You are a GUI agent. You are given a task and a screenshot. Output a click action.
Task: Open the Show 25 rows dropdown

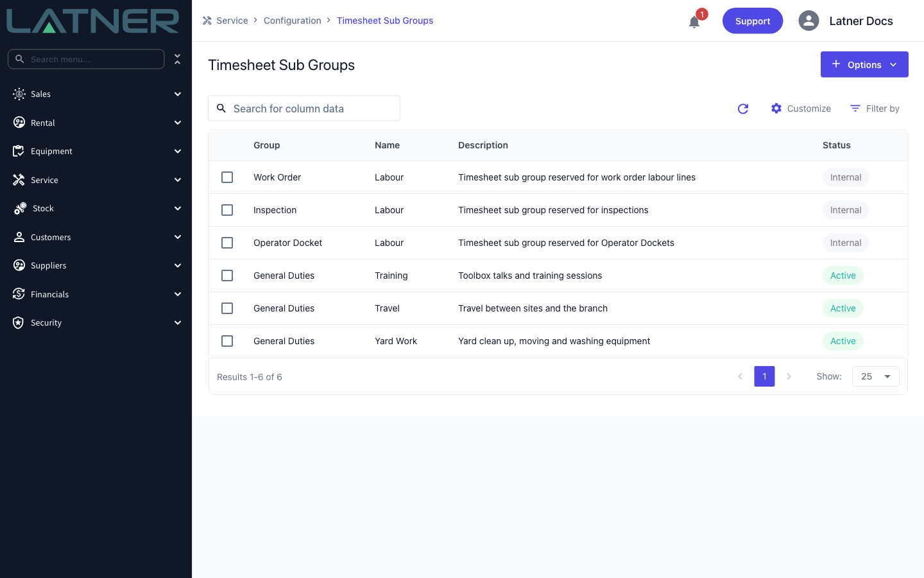875,376
